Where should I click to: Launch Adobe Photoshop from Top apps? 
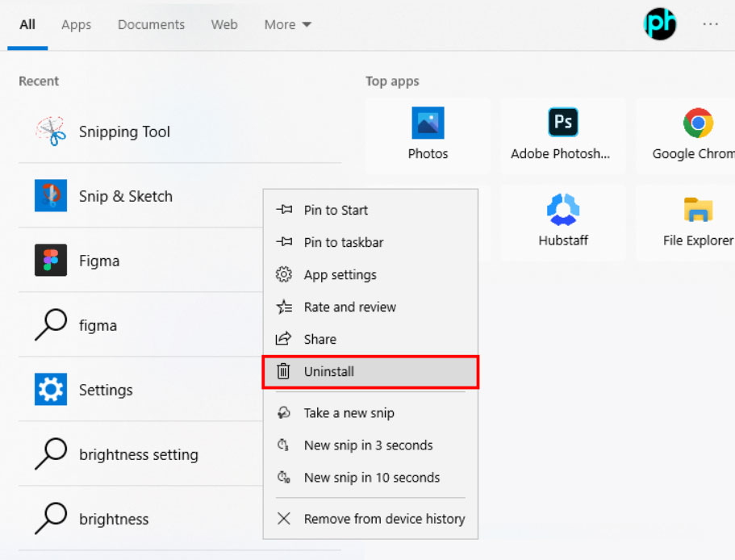(x=562, y=136)
